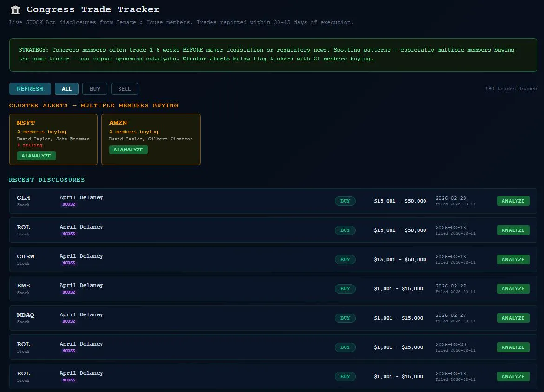Click the '180 trades loaded' counter

(x=511, y=89)
